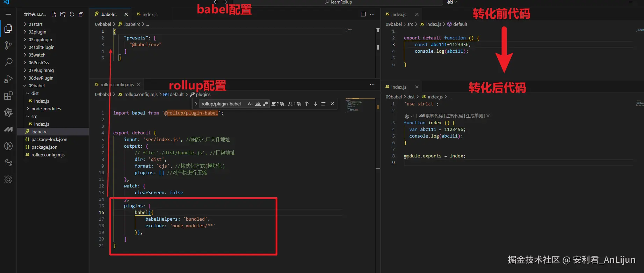The height and width of the screenshot is (273, 644).
Task: Switch to index.js tab beside .babelrc
Action: coord(152,14)
